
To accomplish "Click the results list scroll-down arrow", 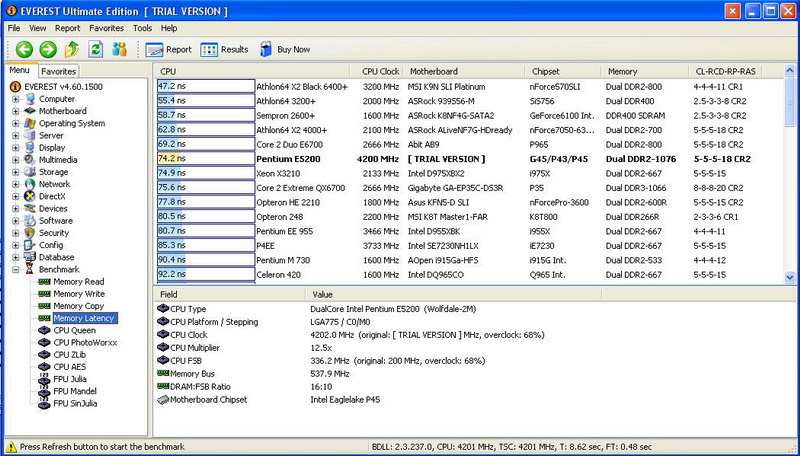I will pyautogui.click(x=790, y=278).
